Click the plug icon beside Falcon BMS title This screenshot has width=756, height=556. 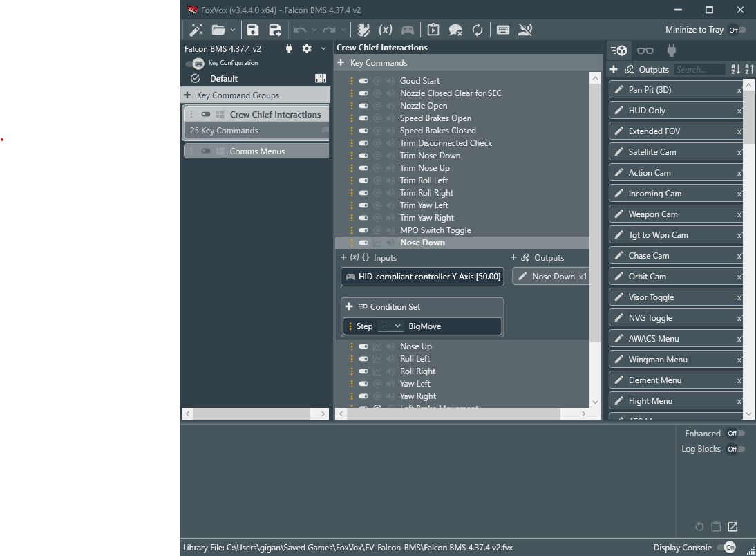(x=289, y=48)
